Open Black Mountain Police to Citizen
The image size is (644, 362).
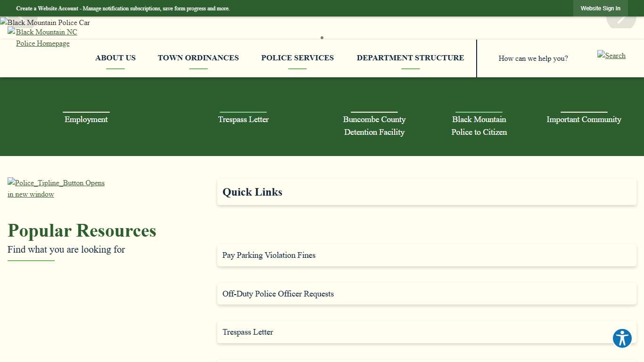[x=479, y=125]
